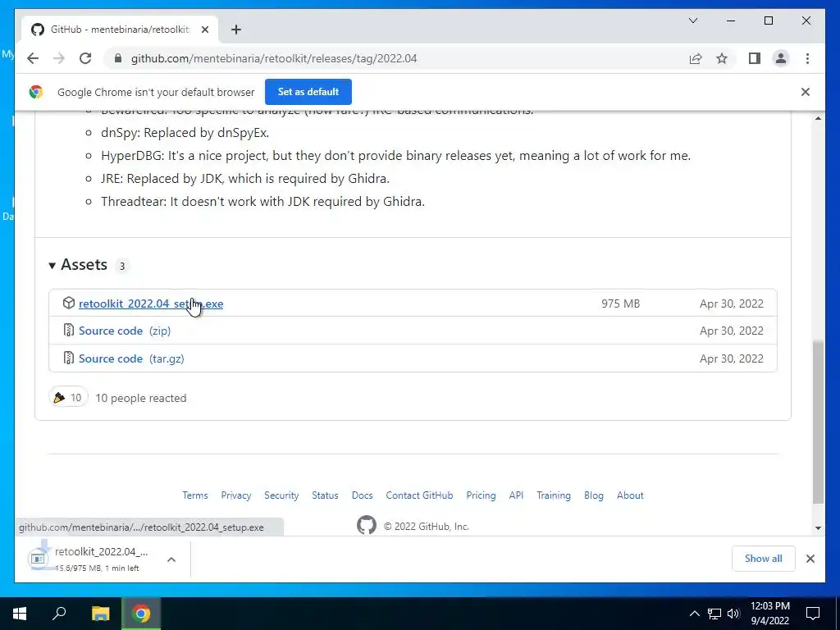
Task: Click the package icon beside setup.exe
Action: coord(69,303)
